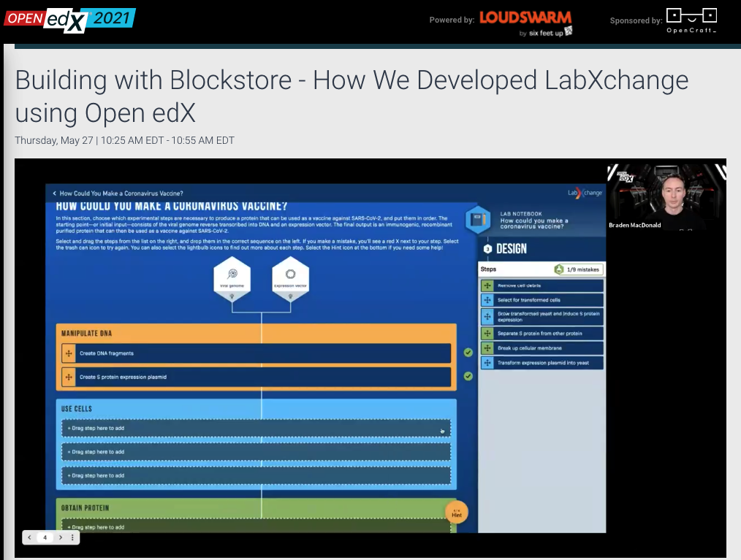Select the Separate S protein from other protein step

pos(542,334)
